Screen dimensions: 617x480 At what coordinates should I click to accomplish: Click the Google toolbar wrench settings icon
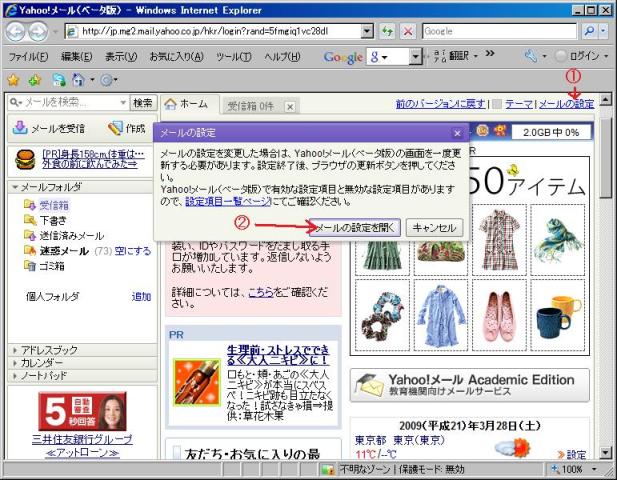530,56
